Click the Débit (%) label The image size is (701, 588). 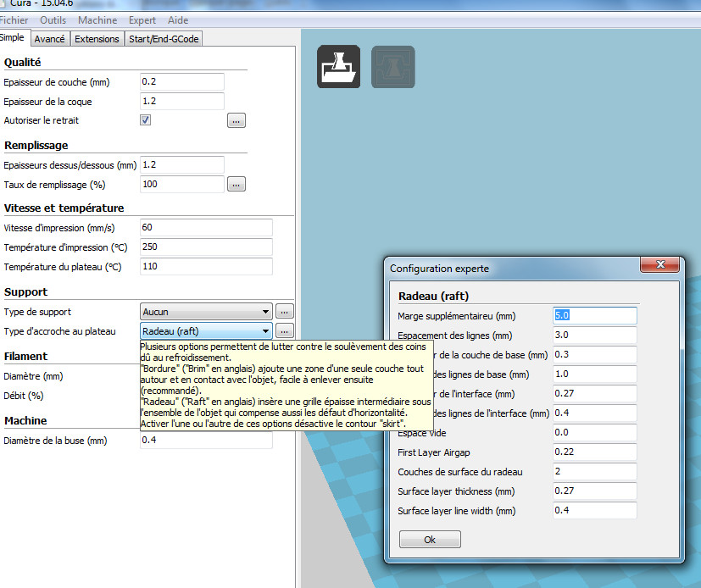pos(23,396)
